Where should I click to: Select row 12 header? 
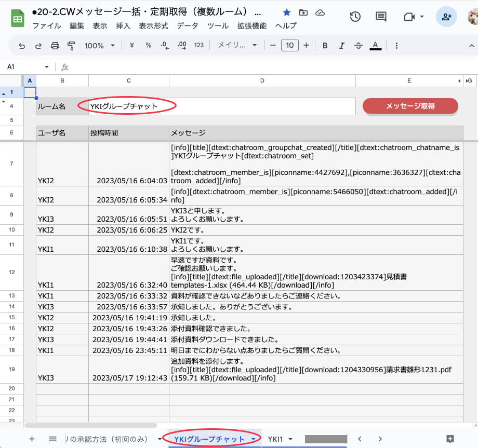point(11,272)
